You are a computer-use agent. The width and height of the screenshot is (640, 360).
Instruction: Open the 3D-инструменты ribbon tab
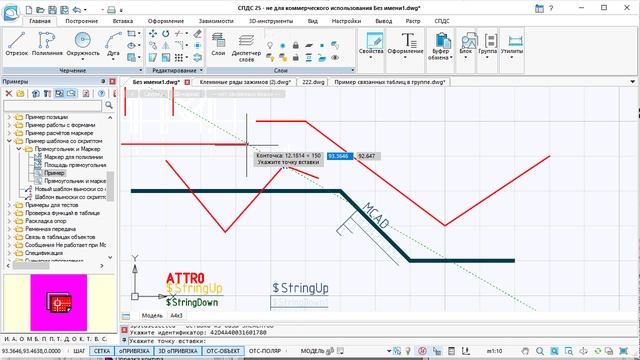point(271,21)
